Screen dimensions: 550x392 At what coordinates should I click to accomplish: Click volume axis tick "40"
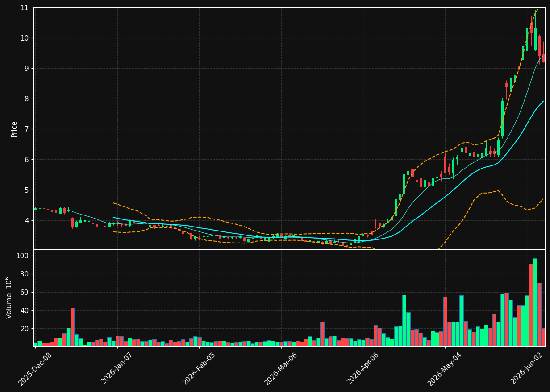pyautogui.click(x=24, y=310)
